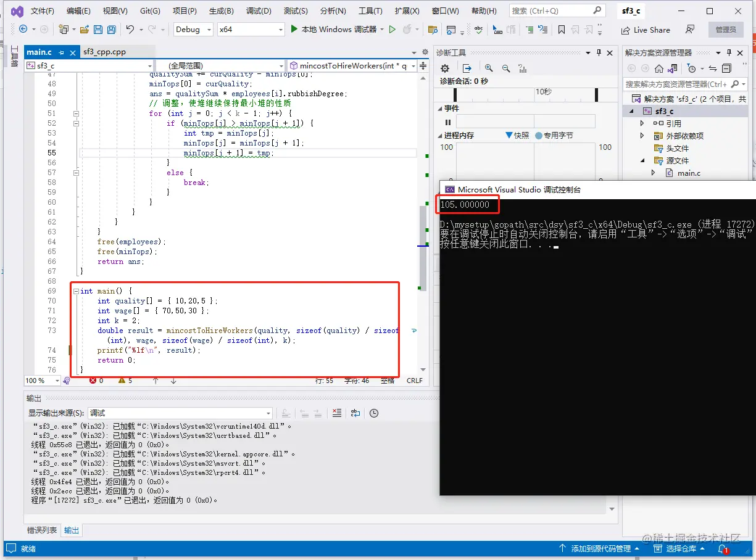
Task: Expand the 引用 tree node
Action: point(642,123)
